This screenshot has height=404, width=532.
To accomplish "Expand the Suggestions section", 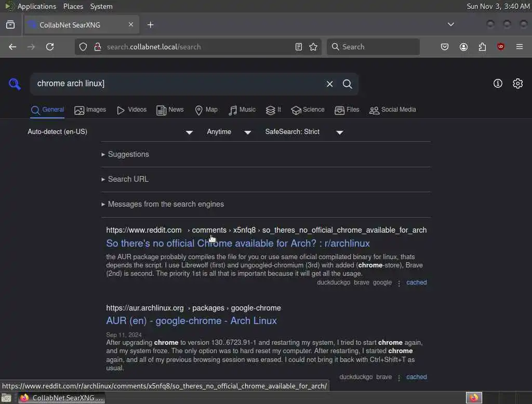I will [125, 154].
